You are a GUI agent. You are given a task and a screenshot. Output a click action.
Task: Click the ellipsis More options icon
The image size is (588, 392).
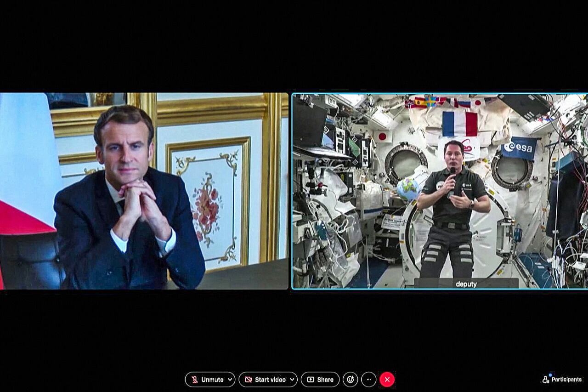pos(368,380)
